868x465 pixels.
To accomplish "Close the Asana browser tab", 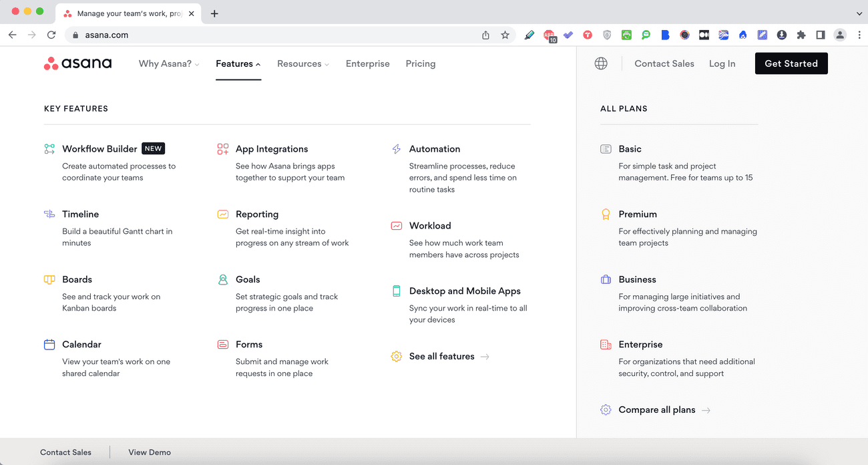I will [x=192, y=13].
